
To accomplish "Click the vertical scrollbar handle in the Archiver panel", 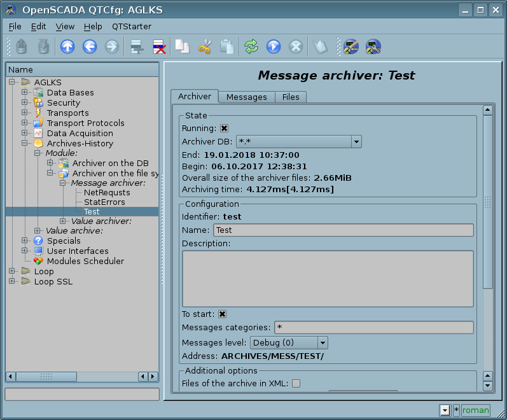I will pos(488,202).
